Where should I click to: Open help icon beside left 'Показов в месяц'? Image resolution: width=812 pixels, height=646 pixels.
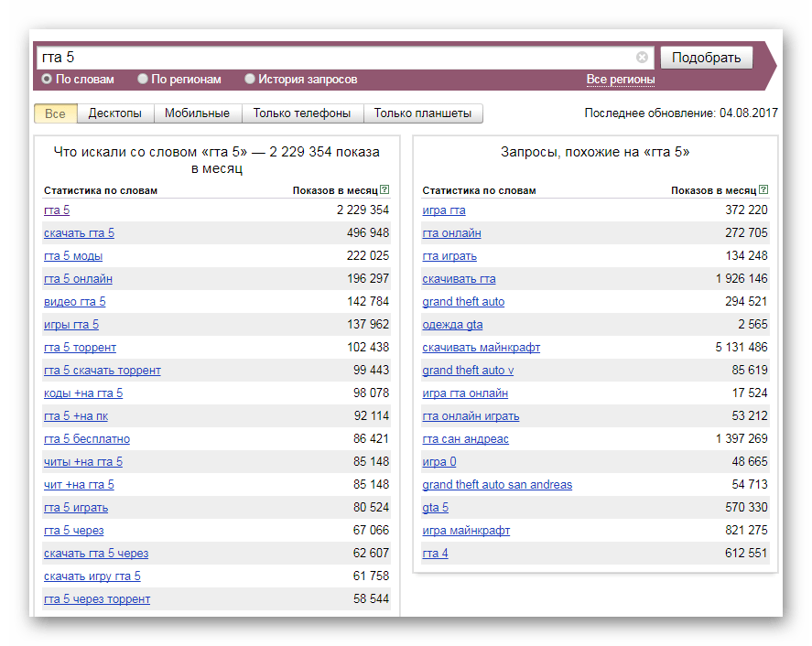(384, 189)
